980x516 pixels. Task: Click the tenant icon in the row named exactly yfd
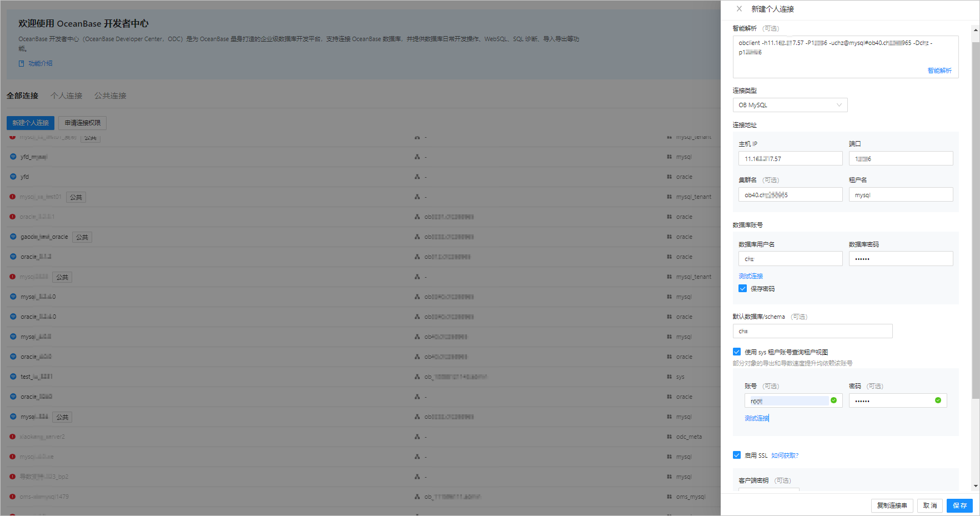coord(669,177)
